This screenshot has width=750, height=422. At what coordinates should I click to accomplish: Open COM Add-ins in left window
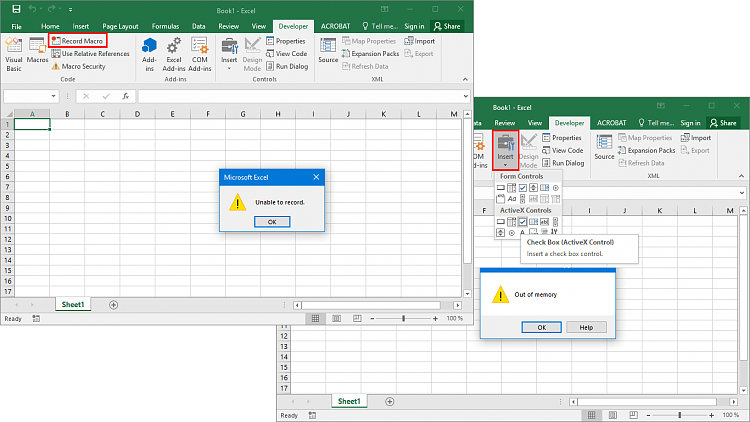[x=199, y=54]
